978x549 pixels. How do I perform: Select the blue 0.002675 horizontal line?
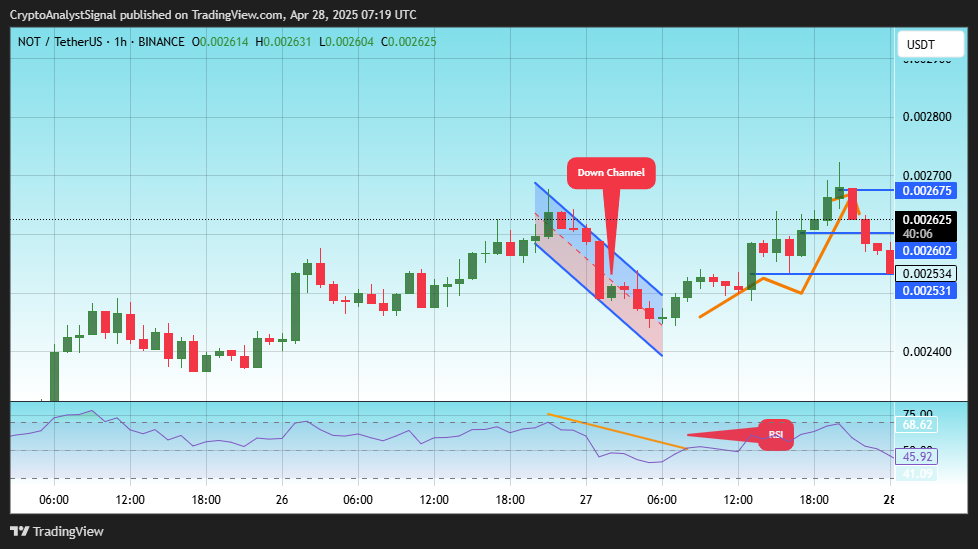[x=868, y=190]
